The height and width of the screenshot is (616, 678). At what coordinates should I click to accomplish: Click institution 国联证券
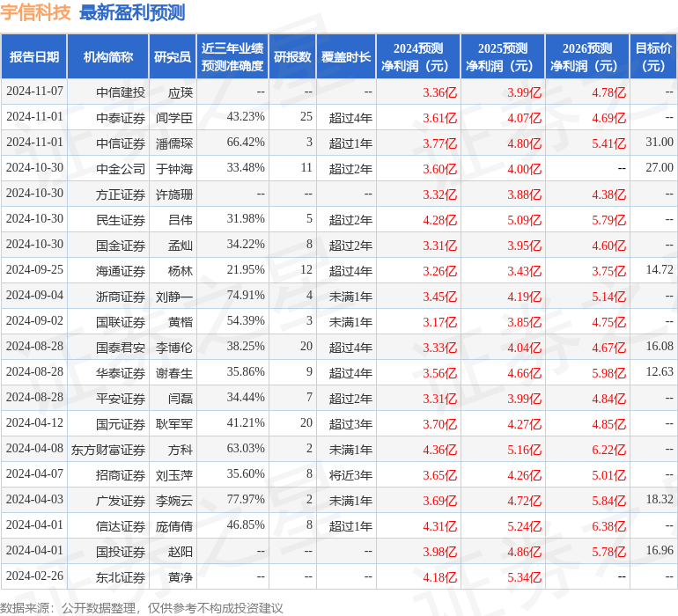[x=121, y=322]
